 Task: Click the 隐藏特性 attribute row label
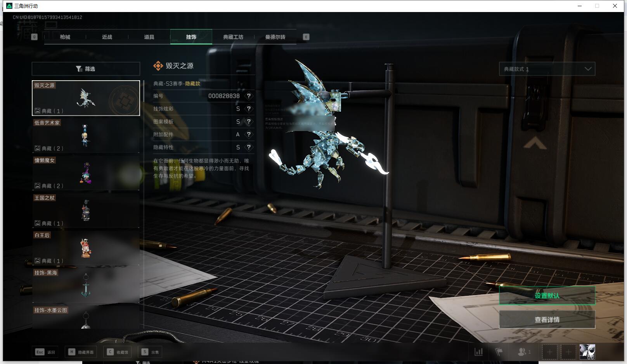coord(163,147)
